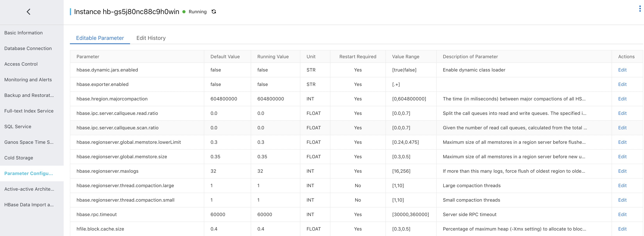This screenshot has height=236, width=644.
Task: Click the Restart Required column header
Action: point(358,57)
